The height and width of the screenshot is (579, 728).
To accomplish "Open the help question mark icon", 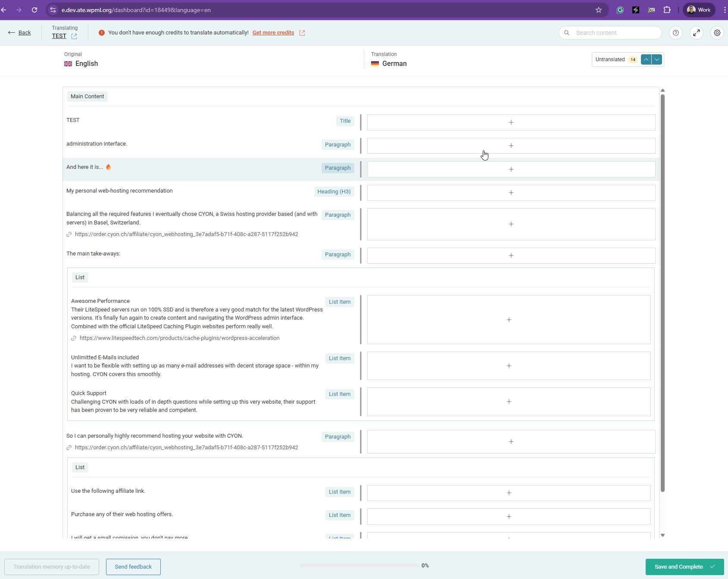I will click(676, 33).
